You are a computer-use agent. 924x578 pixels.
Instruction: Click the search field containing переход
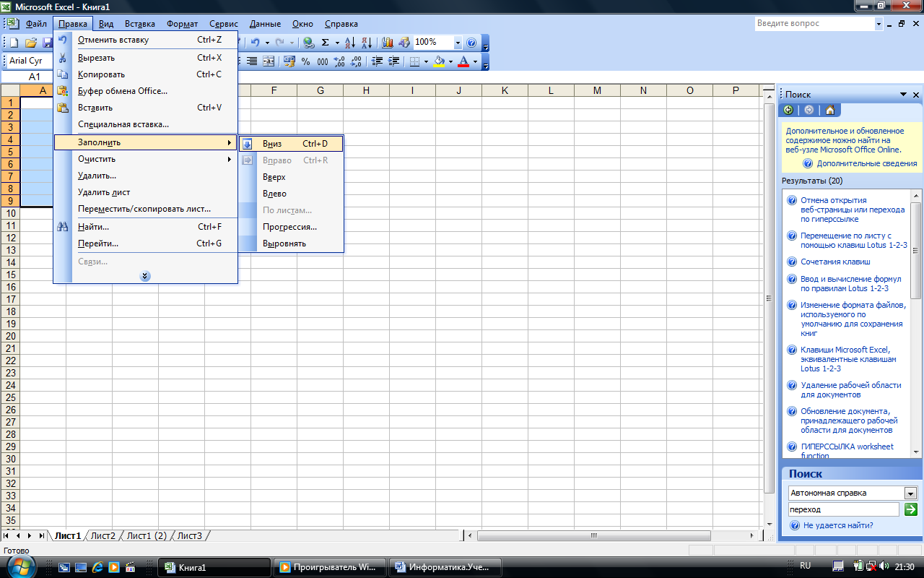point(844,509)
